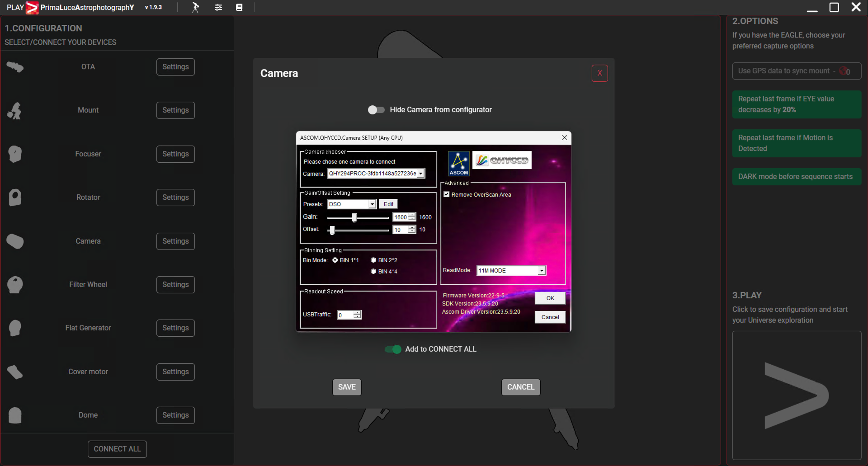Click Cancel in ASCOM setup dialog

pyautogui.click(x=550, y=317)
